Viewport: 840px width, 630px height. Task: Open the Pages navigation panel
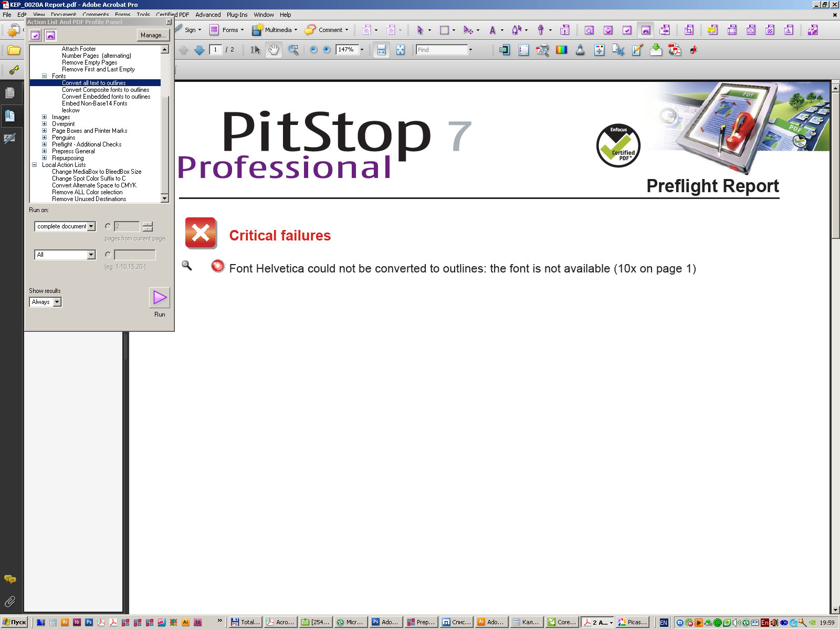coord(10,93)
